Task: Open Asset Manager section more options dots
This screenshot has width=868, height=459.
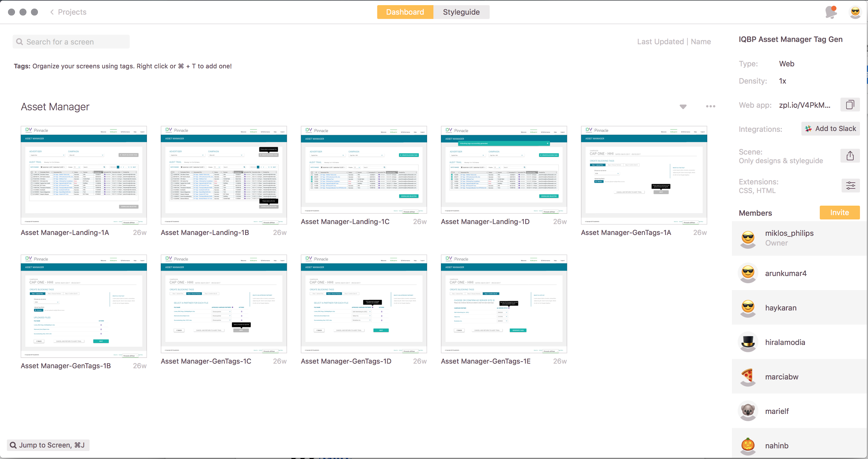Action: [x=710, y=106]
